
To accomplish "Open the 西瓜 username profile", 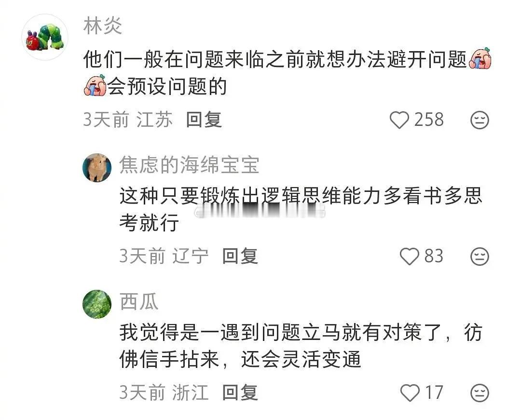I will pyautogui.click(x=139, y=302).
